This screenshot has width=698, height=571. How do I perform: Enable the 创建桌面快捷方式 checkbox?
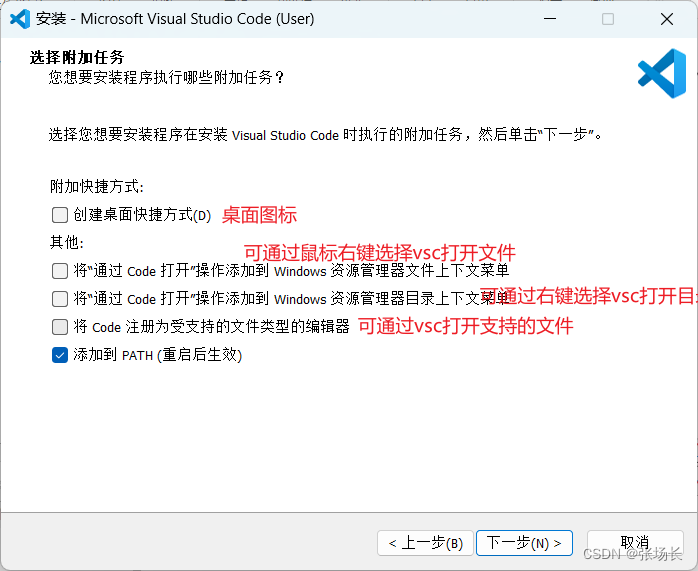pyautogui.click(x=60, y=215)
